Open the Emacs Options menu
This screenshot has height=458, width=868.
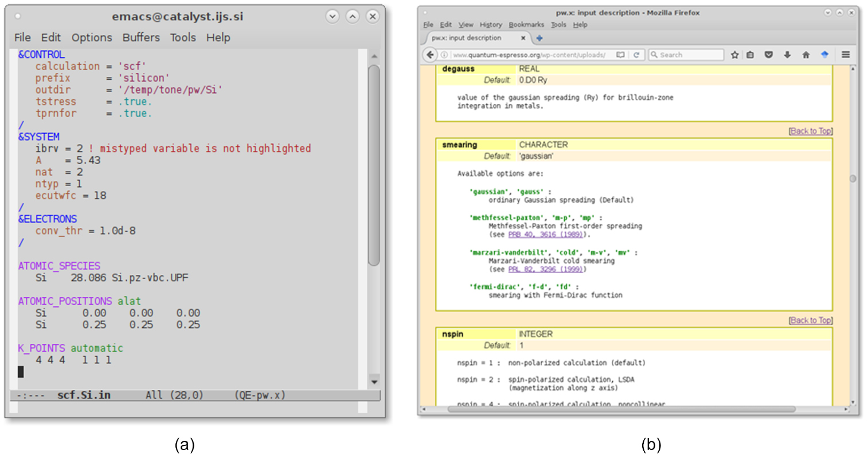(92, 37)
